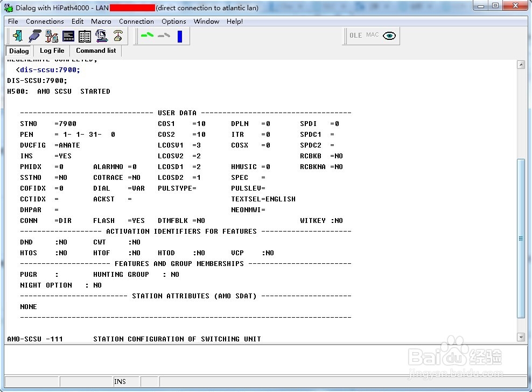Viewport: 532px width, 392px height.
Task: Click the LCOSD2 =1 entry
Action: [x=179, y=178]
